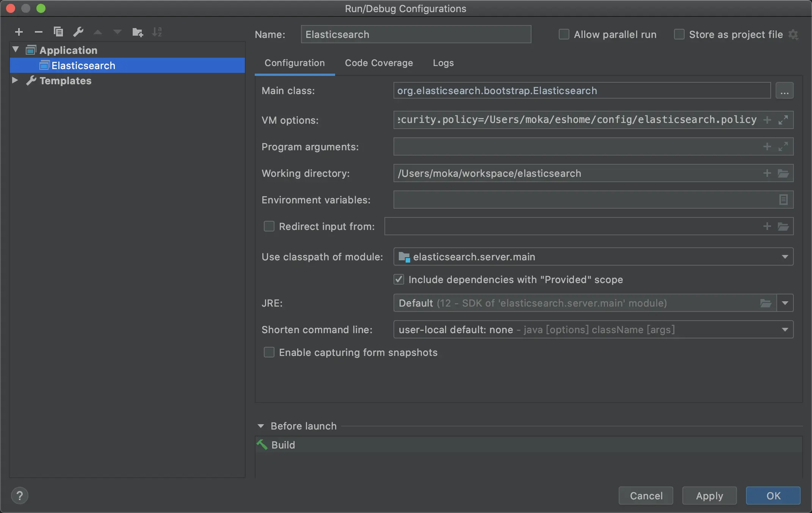This screenshot has width=812, height=513.
Task: Add a new run configuration
Action: coord(19,32)
